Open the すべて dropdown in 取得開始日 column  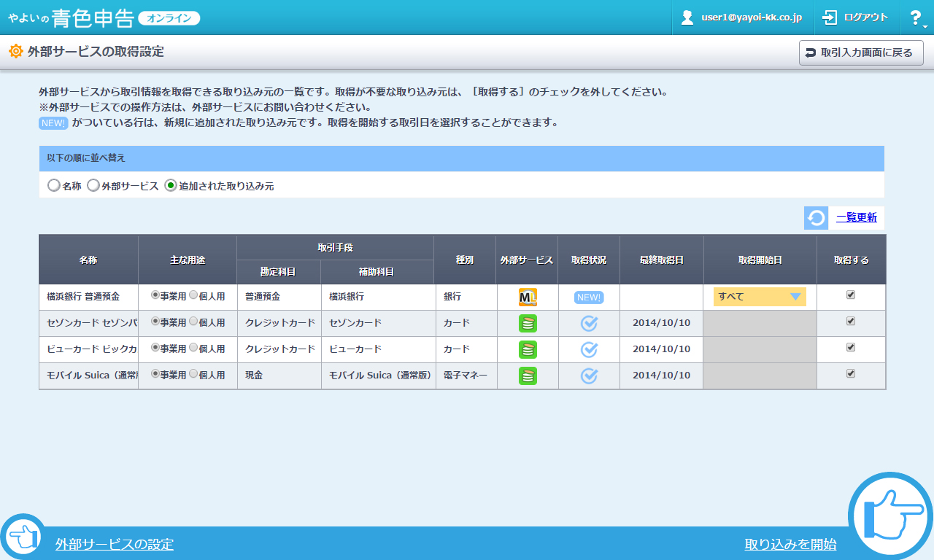[x=759, y=297]
